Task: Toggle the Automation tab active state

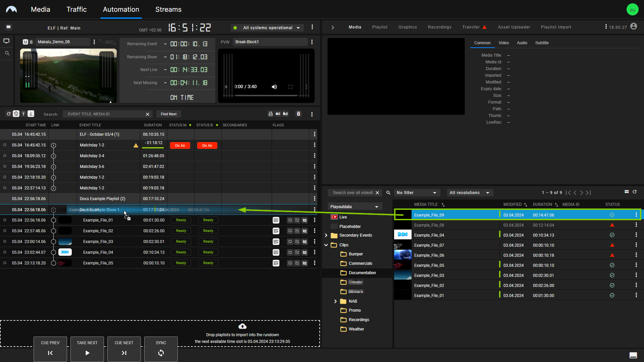Action: [x=121, y=9]
